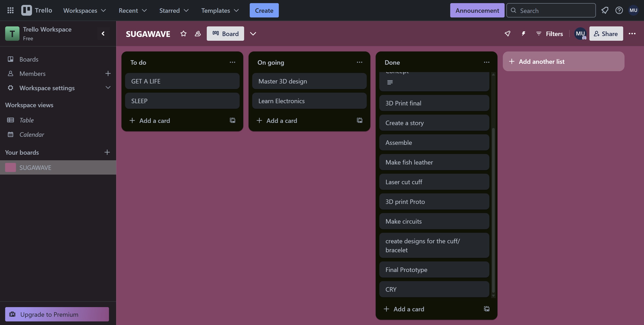Click the Board view button

225,34
